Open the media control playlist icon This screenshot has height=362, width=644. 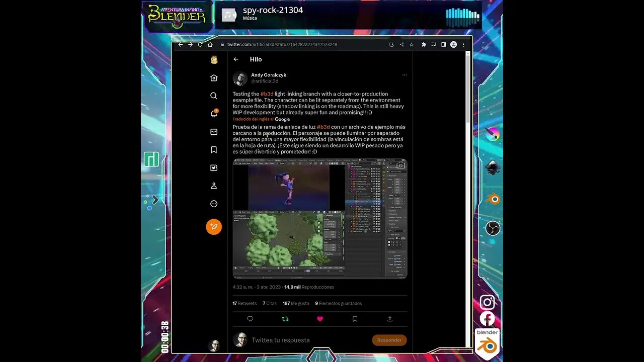pyautogui.click(x=434, y=44)
